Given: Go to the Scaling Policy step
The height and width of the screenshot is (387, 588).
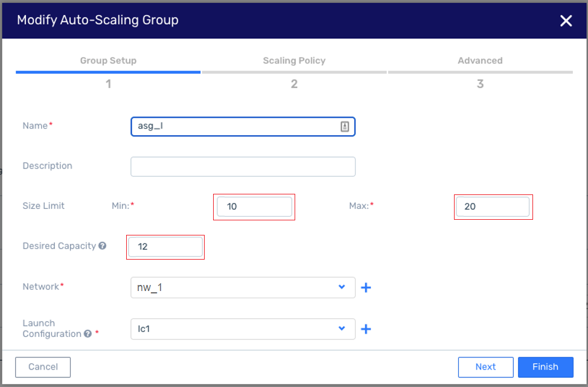Looking at the screenshot, I should (x=295, y=60).
